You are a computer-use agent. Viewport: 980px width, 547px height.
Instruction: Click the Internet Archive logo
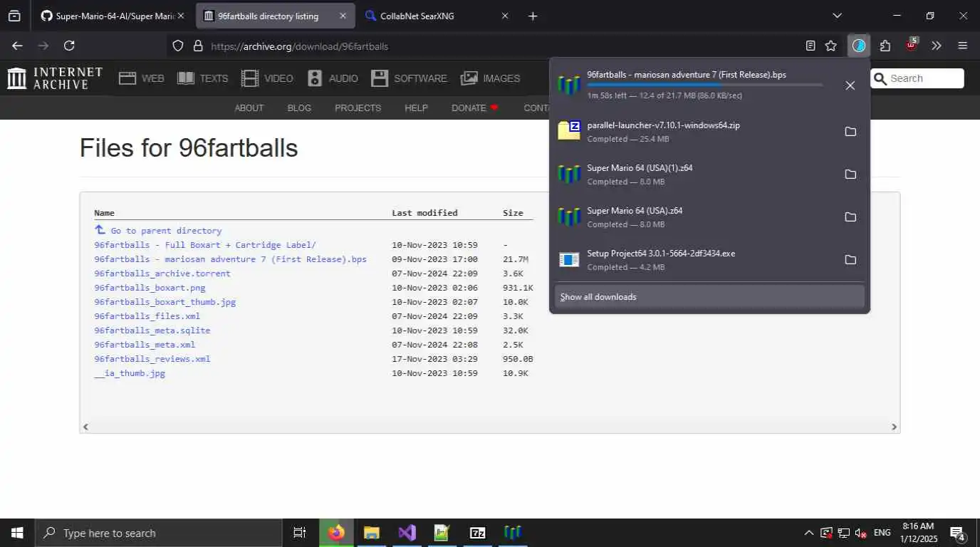[55, 78]
